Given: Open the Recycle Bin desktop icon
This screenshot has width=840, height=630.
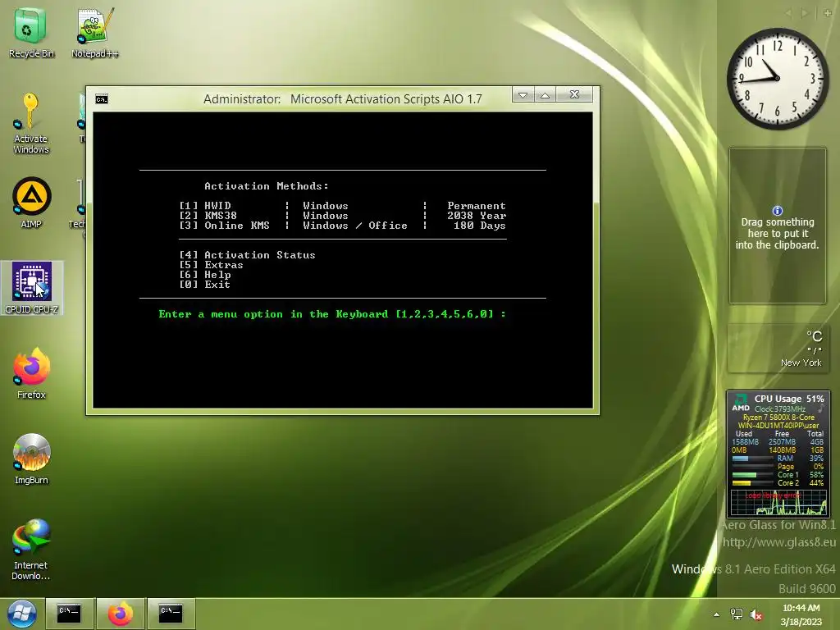Looking at the screenshot, I should click(x=31, y=33).
